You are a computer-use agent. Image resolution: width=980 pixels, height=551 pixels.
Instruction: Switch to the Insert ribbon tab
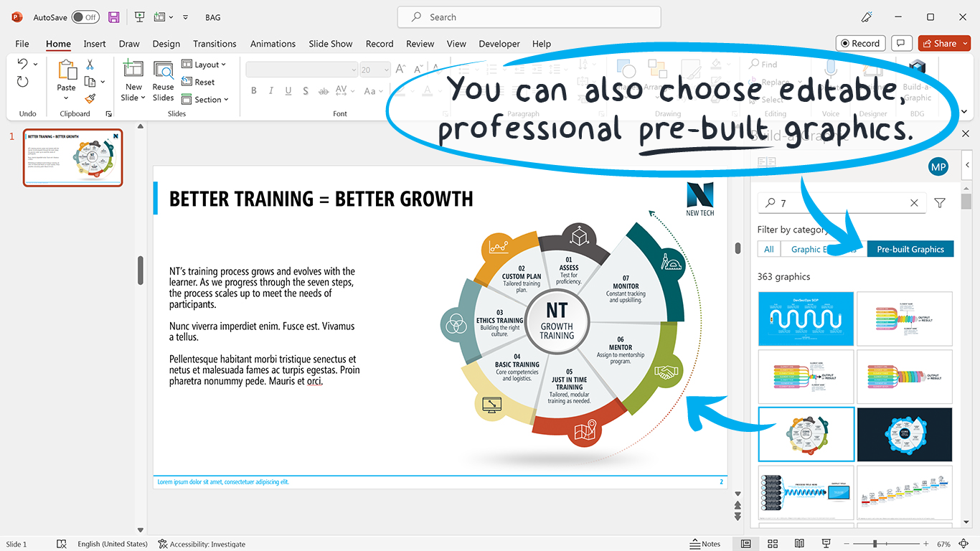pyautogui.click(x=94, y=44)
